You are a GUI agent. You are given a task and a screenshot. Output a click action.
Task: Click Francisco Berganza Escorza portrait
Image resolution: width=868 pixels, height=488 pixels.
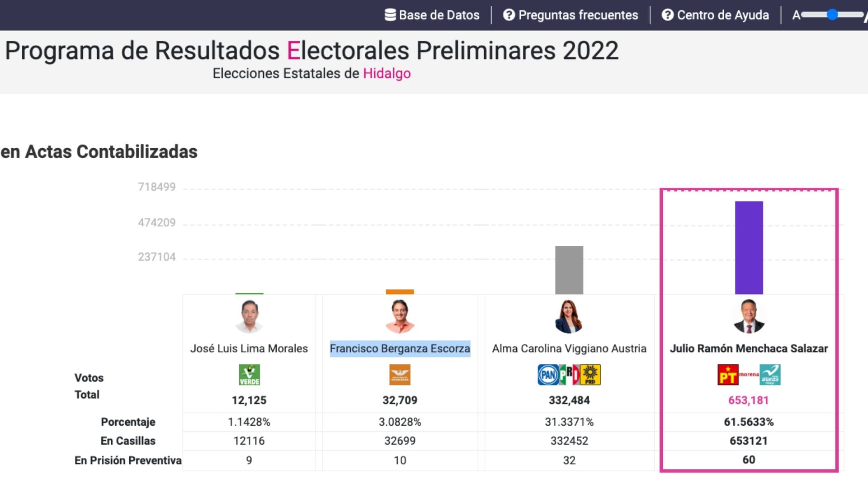[400, 316]
